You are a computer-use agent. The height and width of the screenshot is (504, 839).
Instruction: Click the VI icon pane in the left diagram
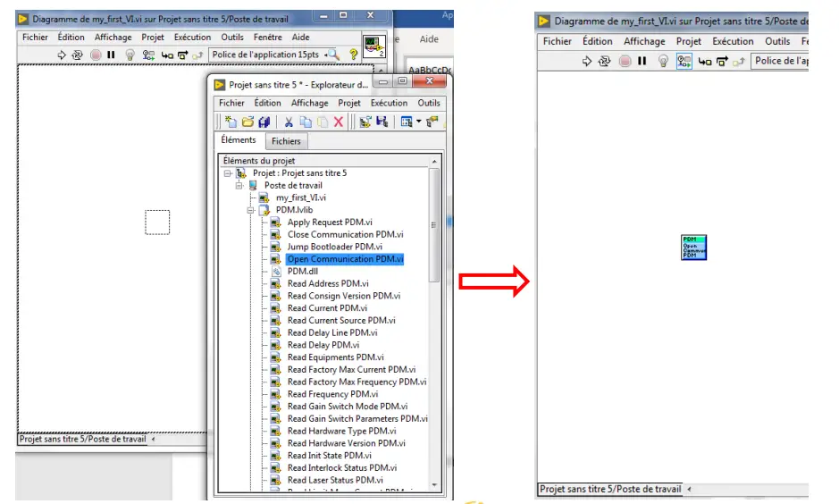tap(374, 46)
